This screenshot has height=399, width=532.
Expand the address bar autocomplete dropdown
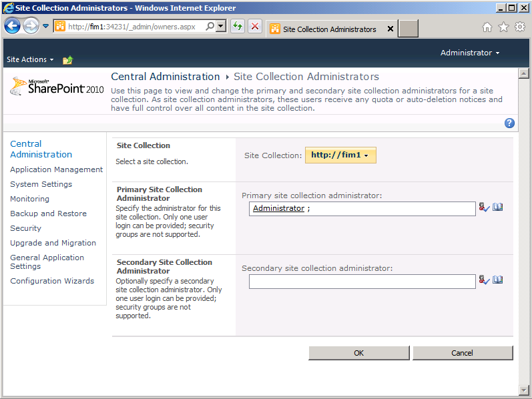(x=221, y=26)
